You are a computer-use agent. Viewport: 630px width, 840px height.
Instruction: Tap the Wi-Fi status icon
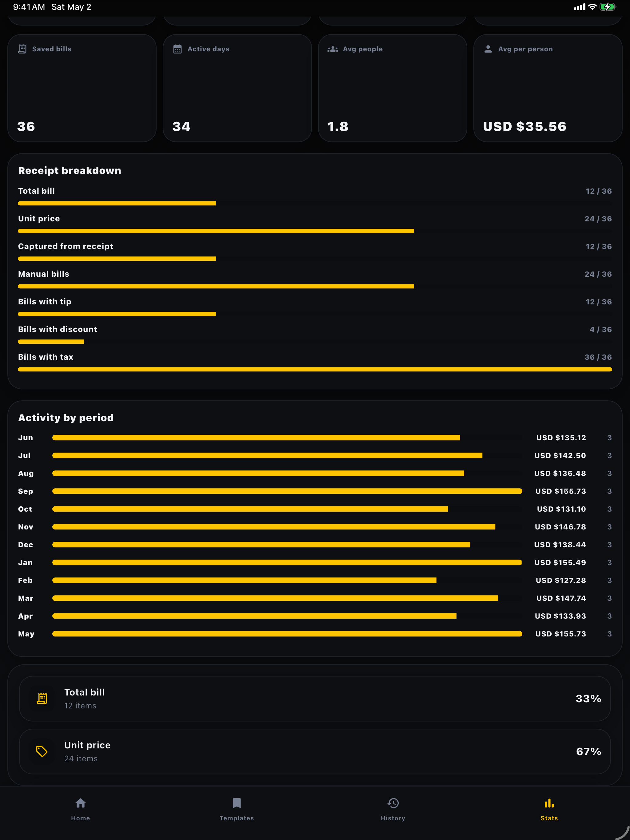(x=592, y=7)
